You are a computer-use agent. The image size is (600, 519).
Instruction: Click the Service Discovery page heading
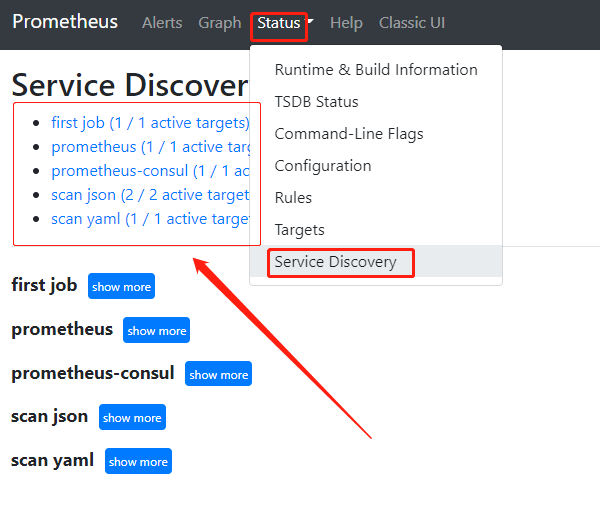coord(130,85)
